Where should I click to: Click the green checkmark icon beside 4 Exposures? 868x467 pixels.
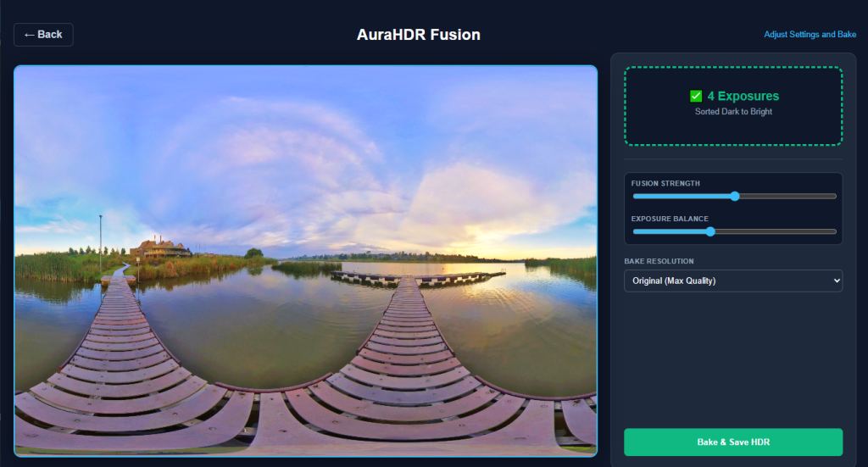696,97
